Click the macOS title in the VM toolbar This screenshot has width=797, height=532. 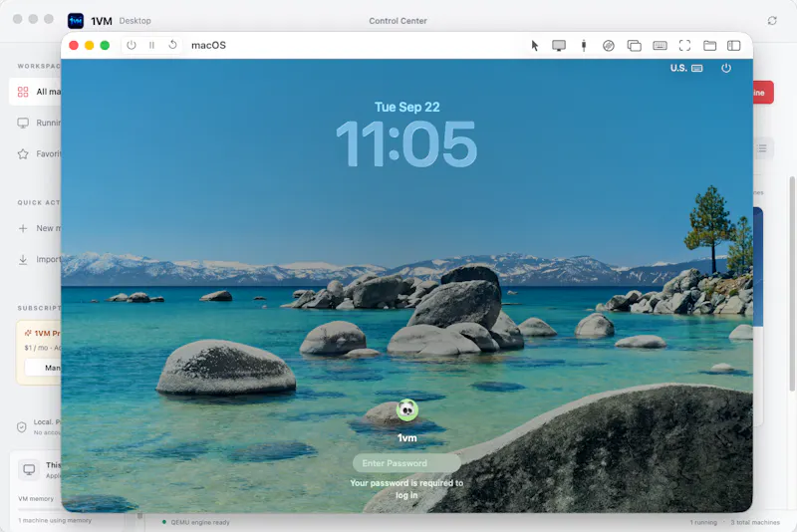pos(208,45)
